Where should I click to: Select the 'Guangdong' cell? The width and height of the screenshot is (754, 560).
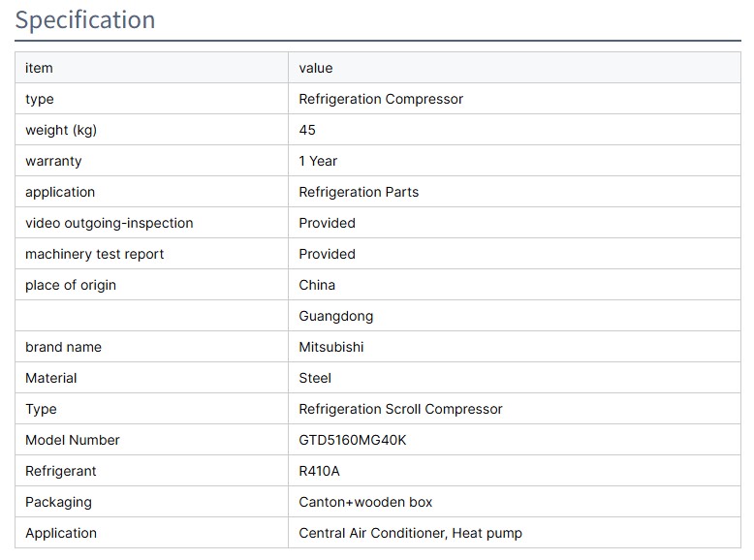(x=336, y=316)
